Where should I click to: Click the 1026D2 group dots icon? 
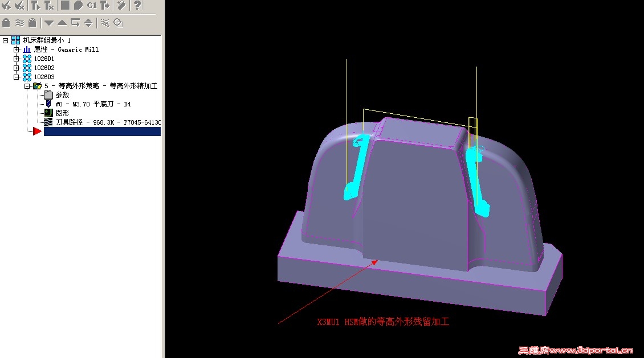click(27, 68)
